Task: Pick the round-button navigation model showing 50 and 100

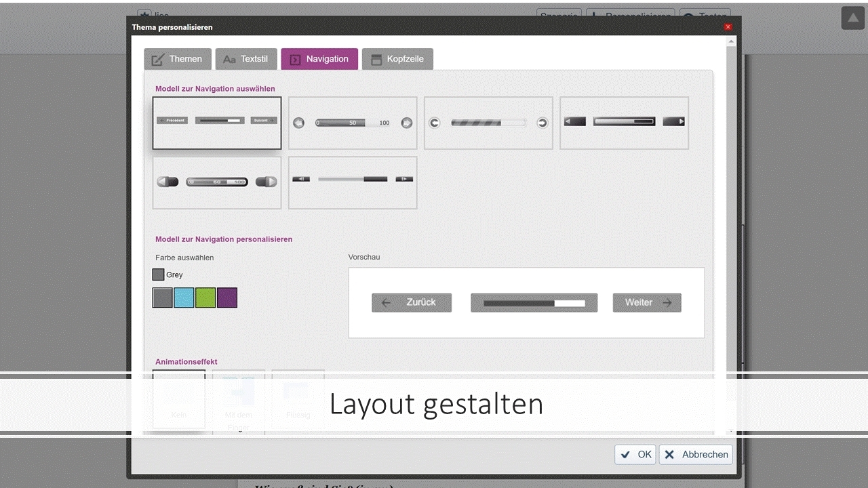Action: coord(353,123)
